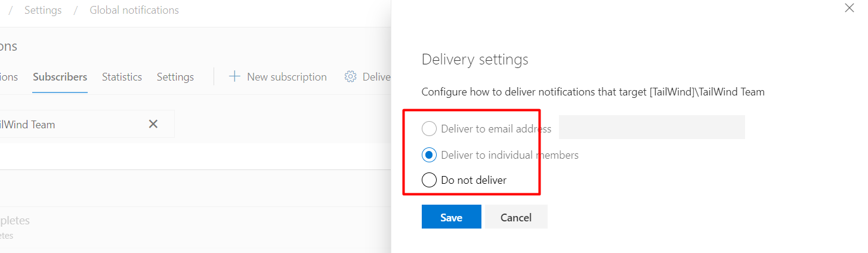Choose Deliver to individual members option

(x=429, y=155)
